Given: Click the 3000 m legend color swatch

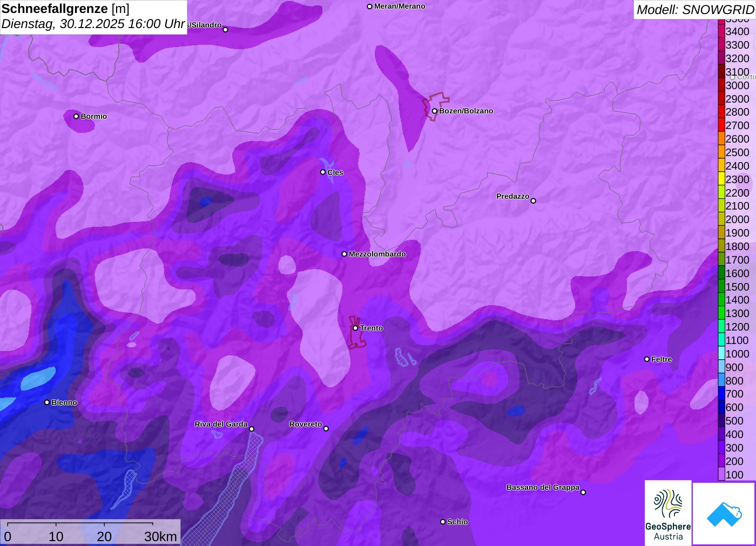Looking at the screenshot, I should point(721,85).
